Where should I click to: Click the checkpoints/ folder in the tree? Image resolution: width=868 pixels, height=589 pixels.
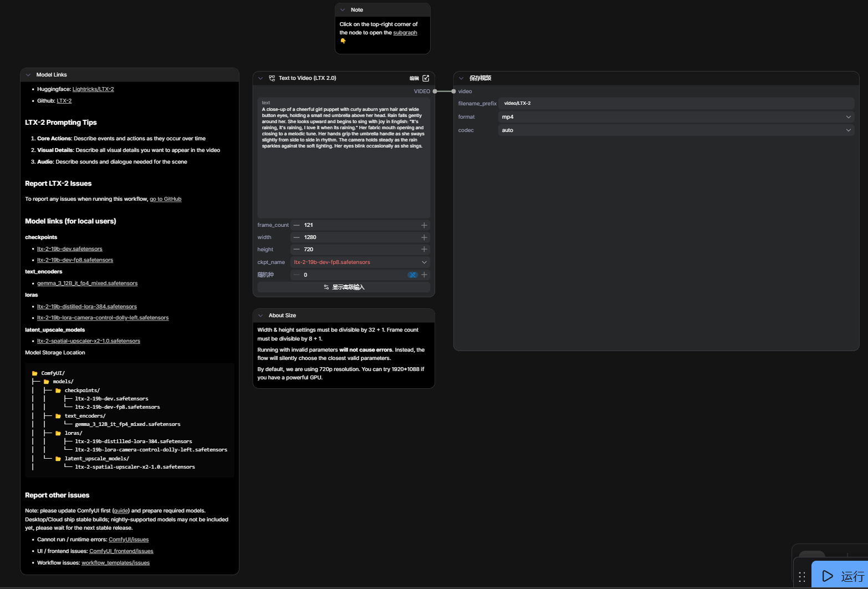[x=78, y=390]
